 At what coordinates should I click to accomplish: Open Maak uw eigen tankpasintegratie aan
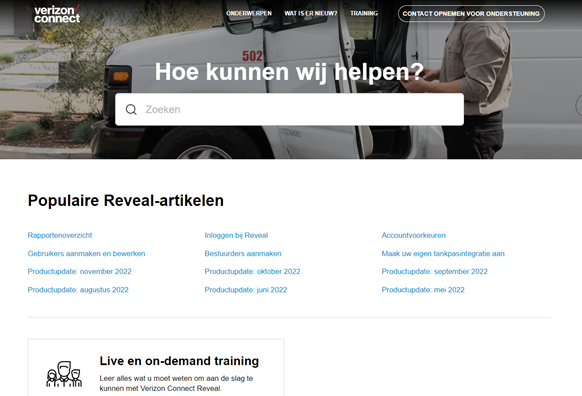point(443,253)
